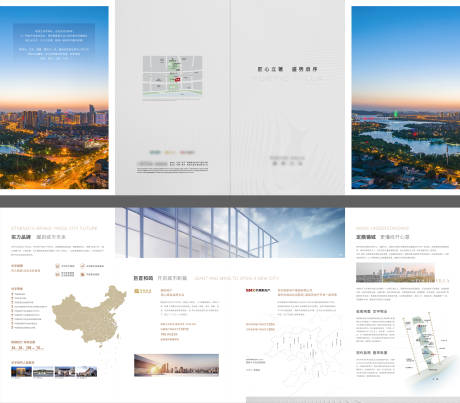
Task: Click the red marker on the location map
Action: (x=178, y=79)
